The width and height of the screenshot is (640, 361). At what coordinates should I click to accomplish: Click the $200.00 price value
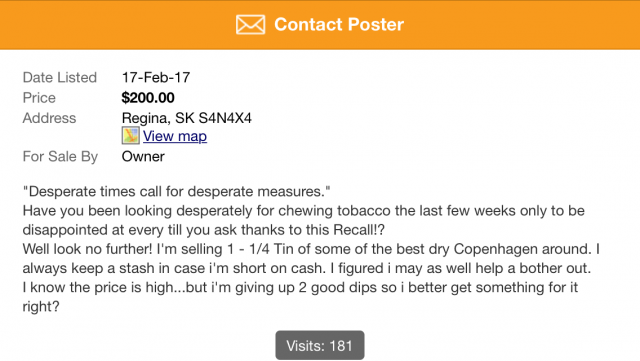pyautogui.click(x=148, y=98)
